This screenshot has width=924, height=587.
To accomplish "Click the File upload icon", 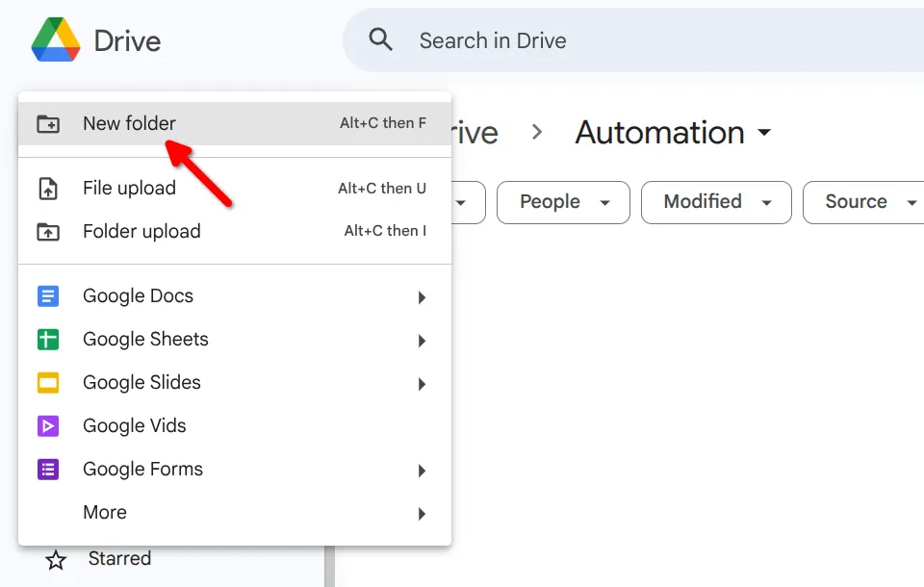I will coord(49,188).
